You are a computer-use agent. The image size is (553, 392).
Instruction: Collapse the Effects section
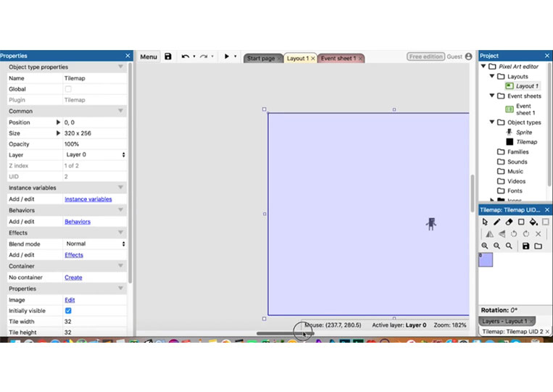pyautogui.click(x=120, y=233)
